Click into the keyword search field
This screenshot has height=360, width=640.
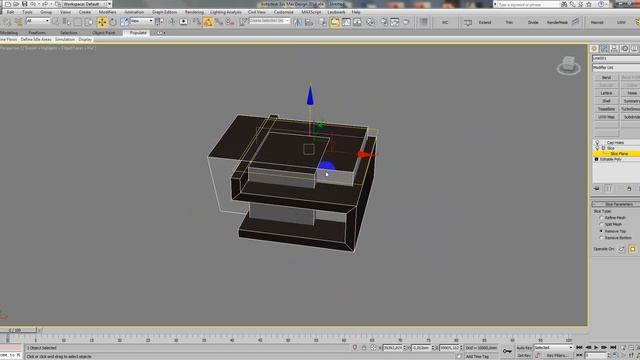coord(528,4)
